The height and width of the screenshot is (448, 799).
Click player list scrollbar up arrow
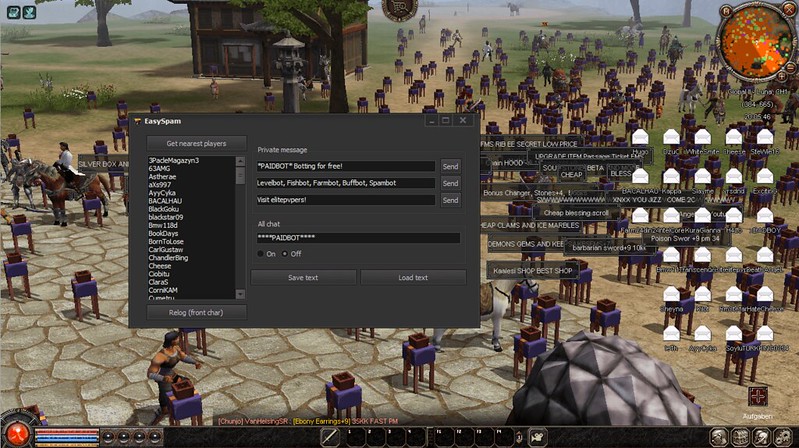point(241,161)
